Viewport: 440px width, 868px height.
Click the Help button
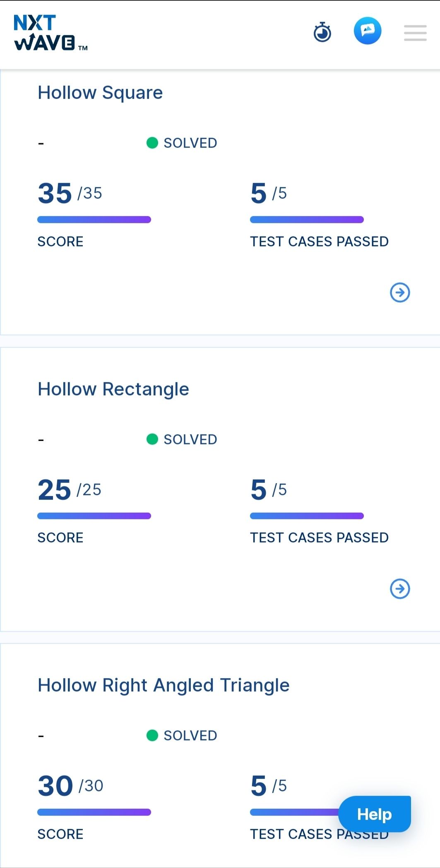click(375, 814)
